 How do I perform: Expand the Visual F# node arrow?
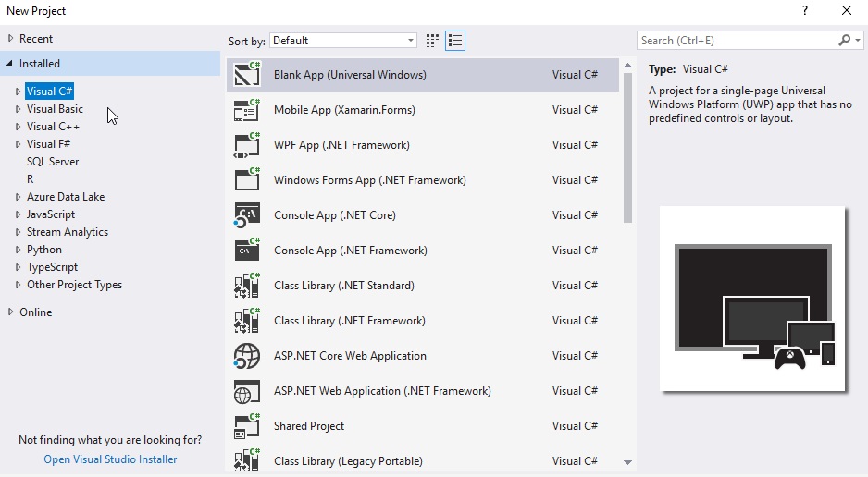[x=18, y=144]
